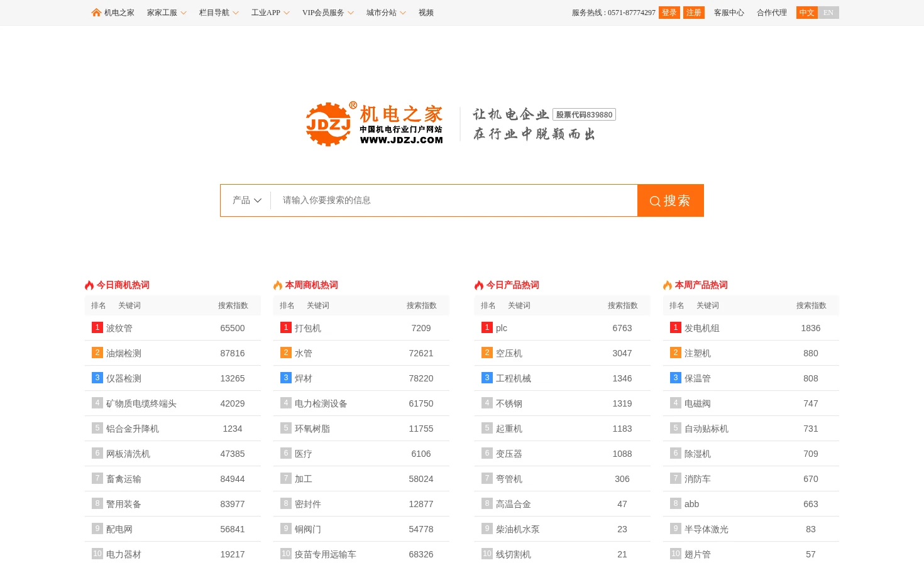Open keyword 自动贴标机
924x580 pixels.
click(707, 429)
